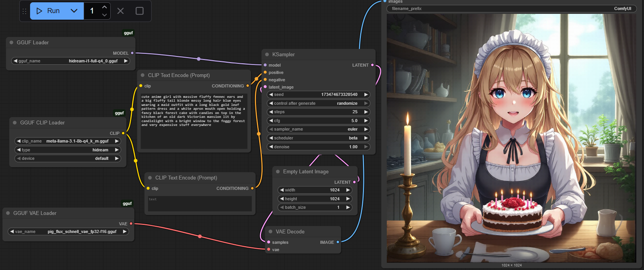Click the X cancel icon in toolbar
This screenshot has width=644, height=270.
(120, 11)
